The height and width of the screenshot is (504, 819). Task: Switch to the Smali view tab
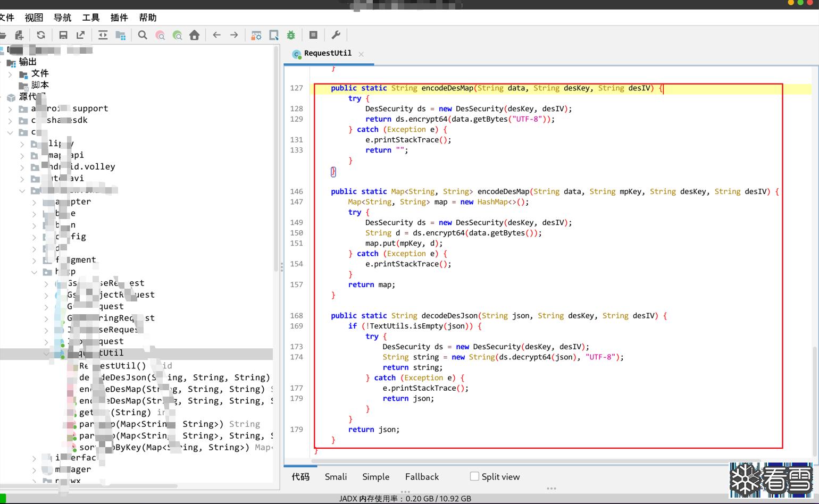[x=336, y=477]
